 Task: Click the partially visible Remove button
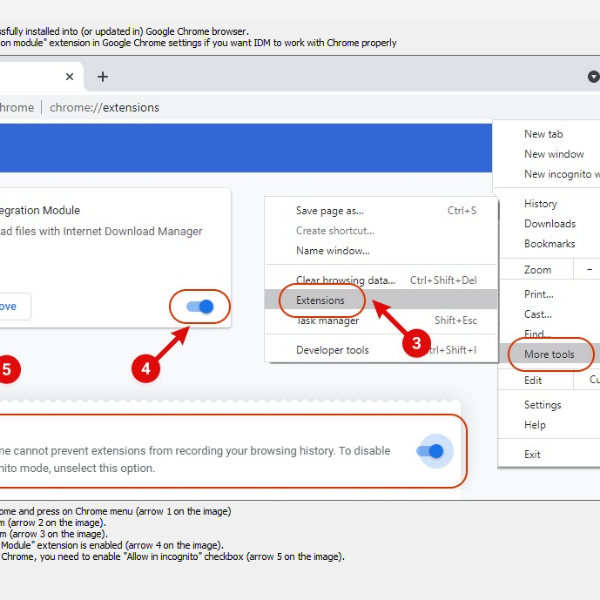[x=12, y=306]
